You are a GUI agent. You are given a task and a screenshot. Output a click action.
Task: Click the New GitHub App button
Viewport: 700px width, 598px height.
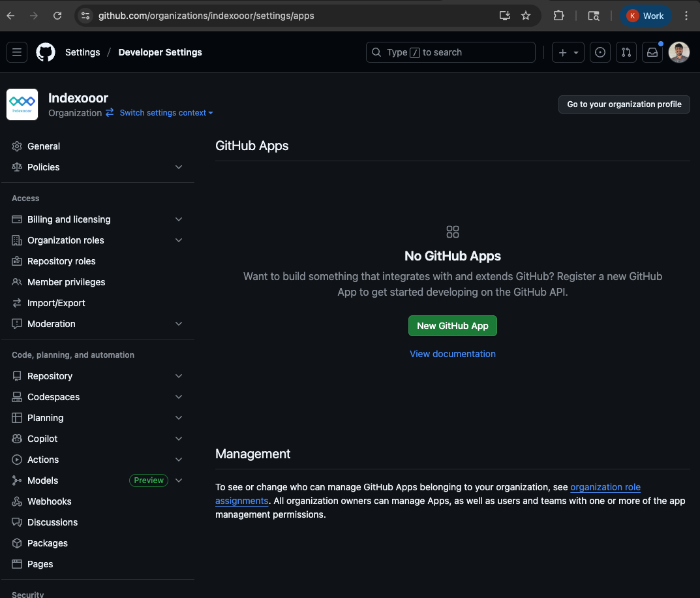[452, 326]
